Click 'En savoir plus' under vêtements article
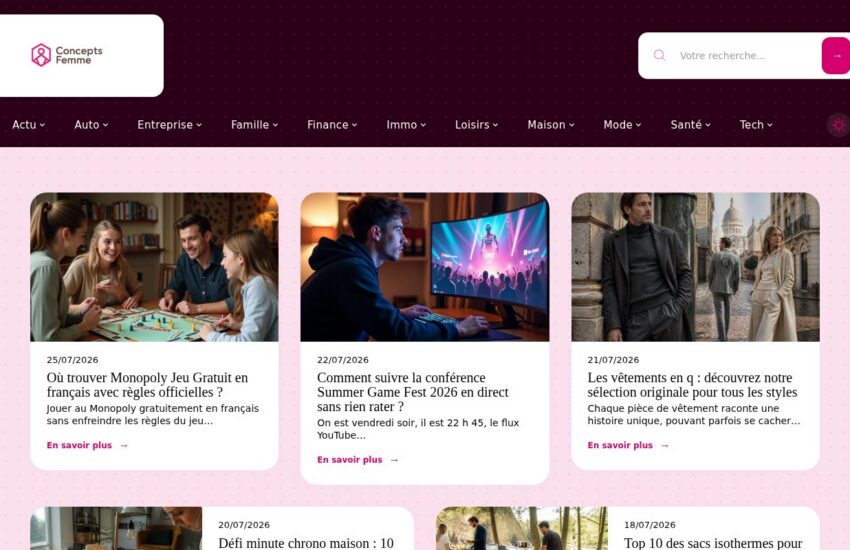Image resolution: width=850 pixels, height=550 pixels. tap(628, 445)
